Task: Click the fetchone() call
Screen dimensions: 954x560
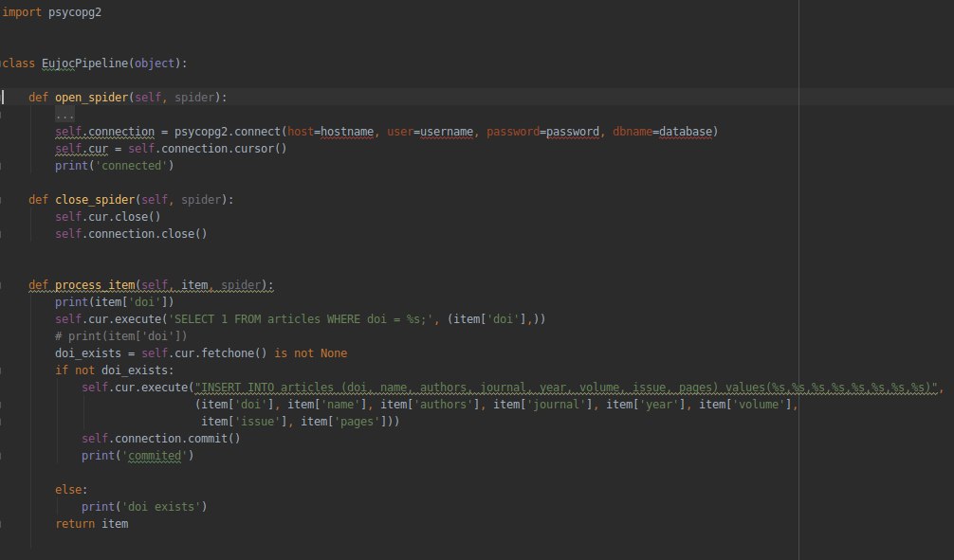Action: coord(234,352)
